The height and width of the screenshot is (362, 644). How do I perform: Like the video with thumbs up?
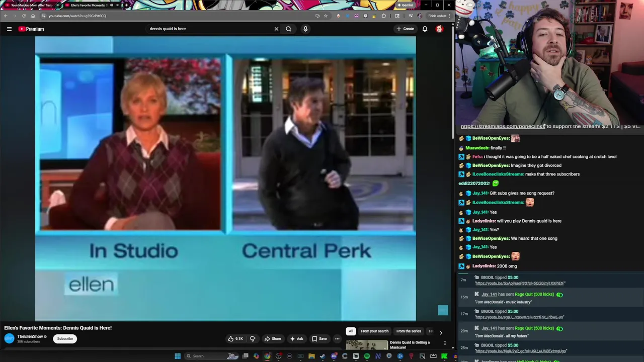235,338
